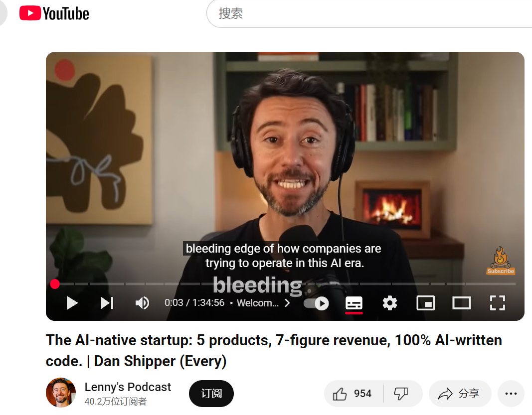Focus the 搜索 search input field
532x415 pixels.
(x=370, y=13)
